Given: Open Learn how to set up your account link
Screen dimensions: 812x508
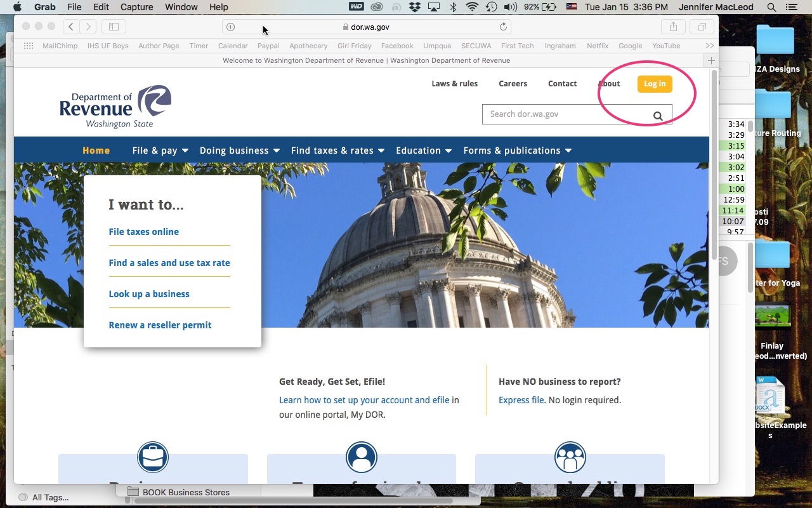Looking at the screenshot, I should coord(364,400).
